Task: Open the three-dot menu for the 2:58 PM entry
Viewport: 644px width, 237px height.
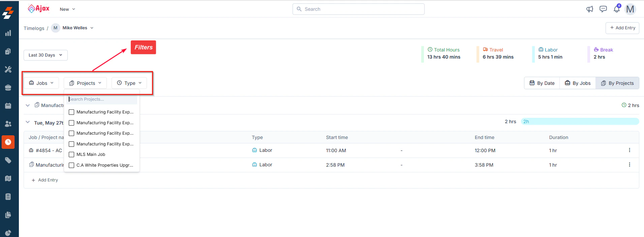Action: coord(630,165)
